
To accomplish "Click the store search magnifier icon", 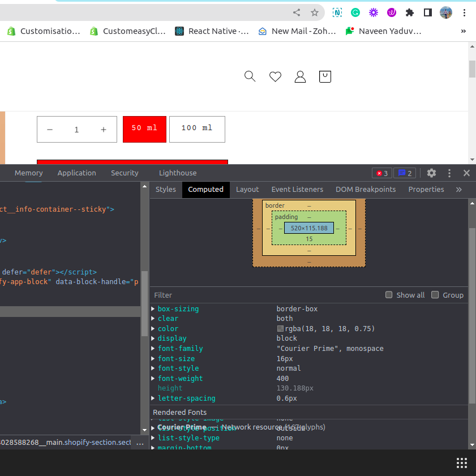I will [250, 76].
